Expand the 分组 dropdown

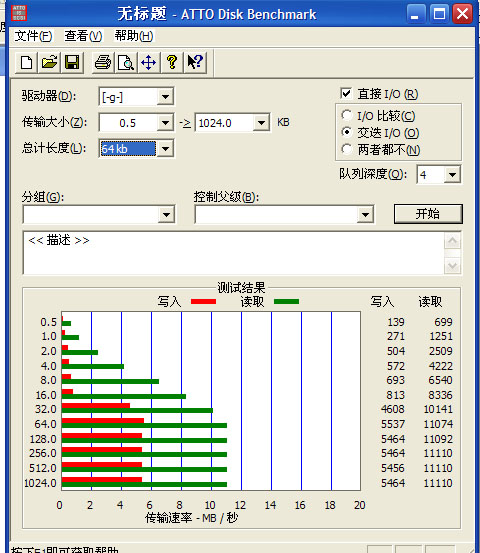(x=166, y=214)
